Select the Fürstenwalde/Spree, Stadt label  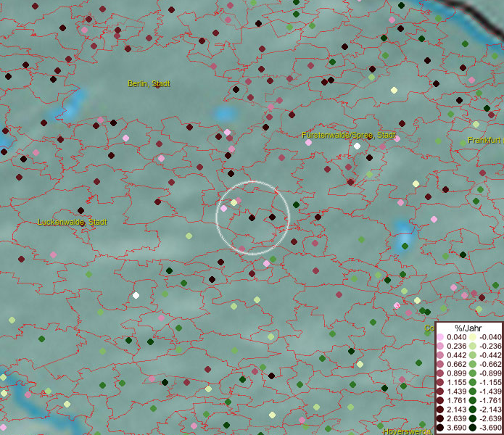pos(348,136)
